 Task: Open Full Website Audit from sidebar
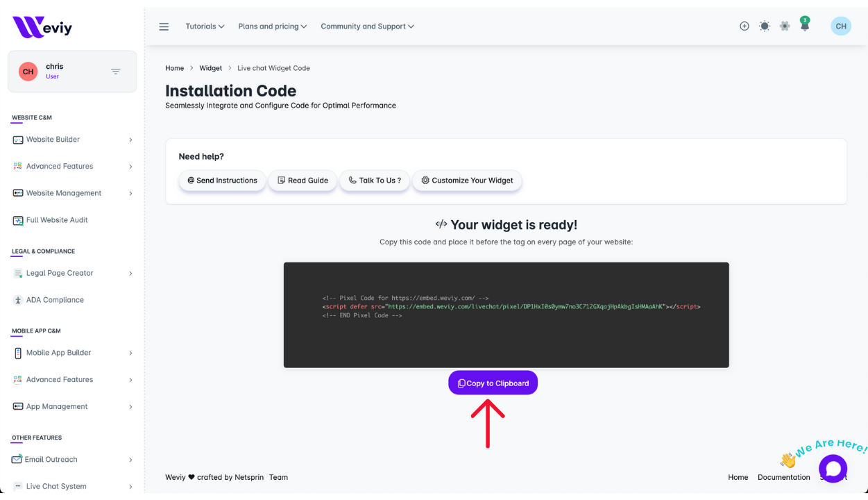coord(57,220)
